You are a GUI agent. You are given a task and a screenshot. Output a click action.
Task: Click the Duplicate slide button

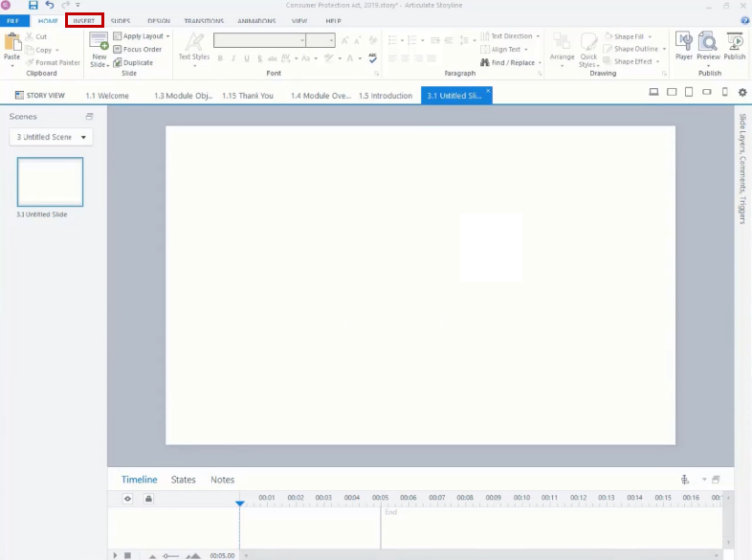[x=133, y=63]
